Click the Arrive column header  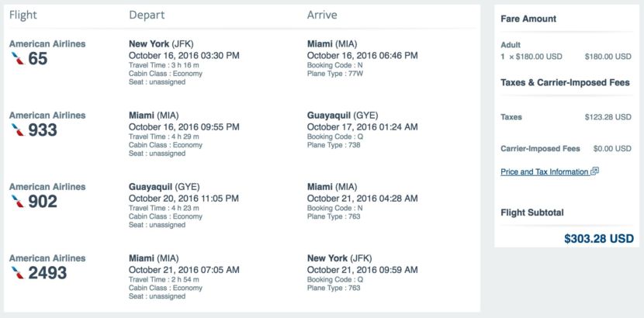[x=323, y=15]
